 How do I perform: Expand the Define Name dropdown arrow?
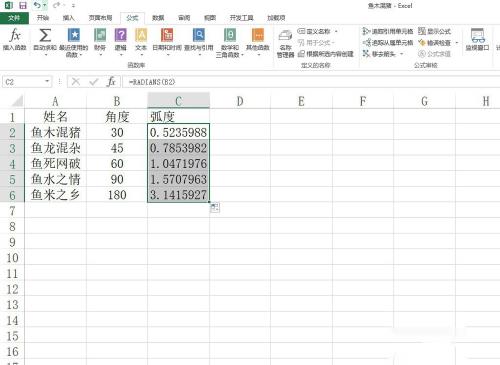tap(336, 31)
